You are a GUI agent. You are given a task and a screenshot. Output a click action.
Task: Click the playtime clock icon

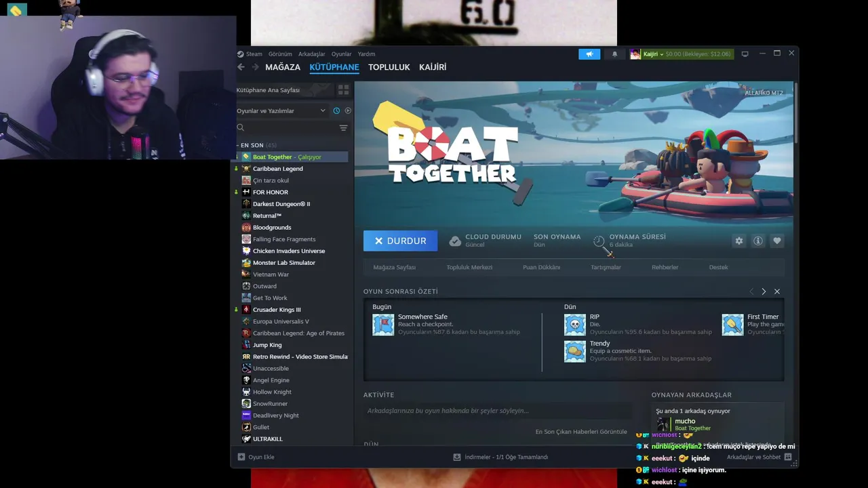[x=599, y=241]
